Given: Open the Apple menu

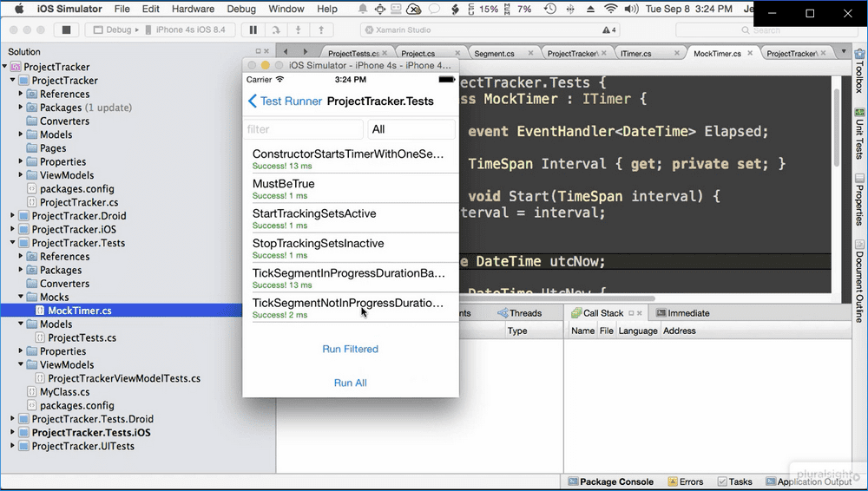Looking at the screenshot, I should coord(19,9).
